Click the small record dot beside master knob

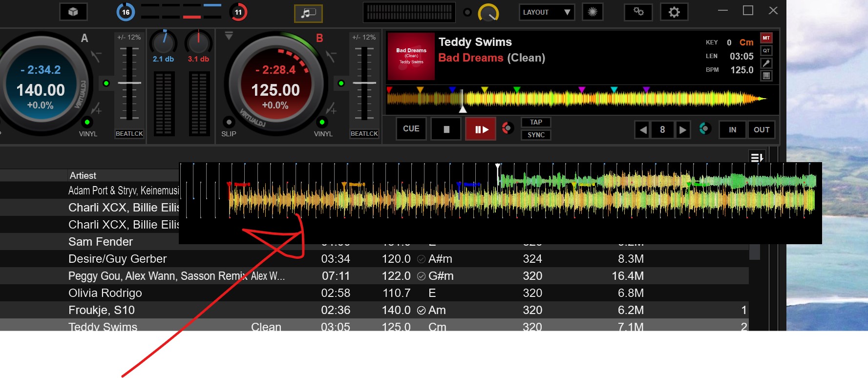pos(467,12)
